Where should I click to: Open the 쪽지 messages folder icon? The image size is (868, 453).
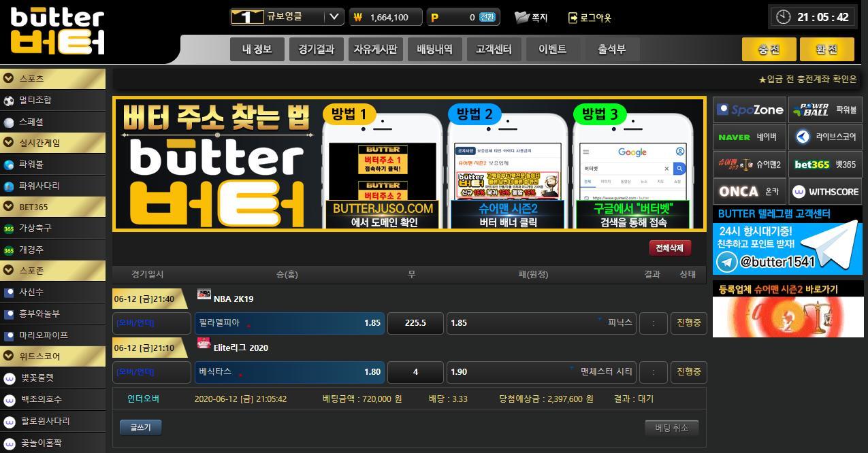tap(522, 17)
